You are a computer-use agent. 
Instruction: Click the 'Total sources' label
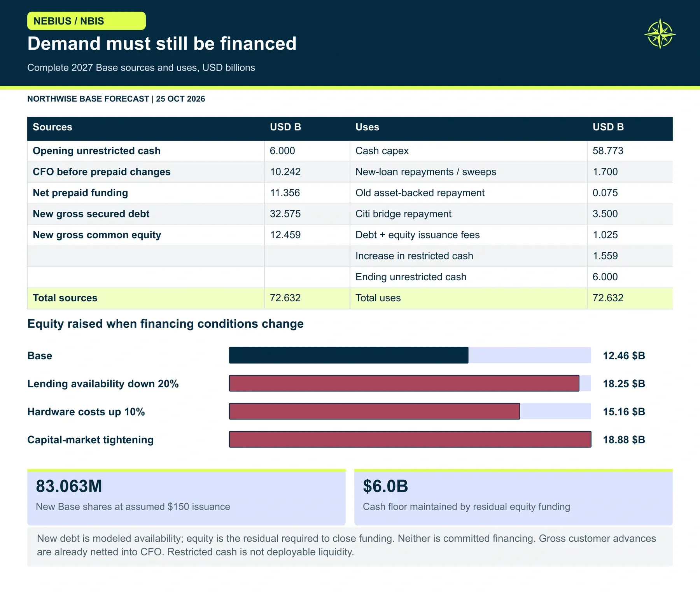[x=65, y=298]
